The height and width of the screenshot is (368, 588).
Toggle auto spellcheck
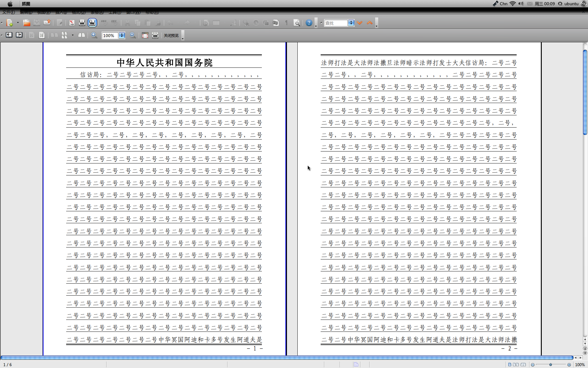pos(115,23)
